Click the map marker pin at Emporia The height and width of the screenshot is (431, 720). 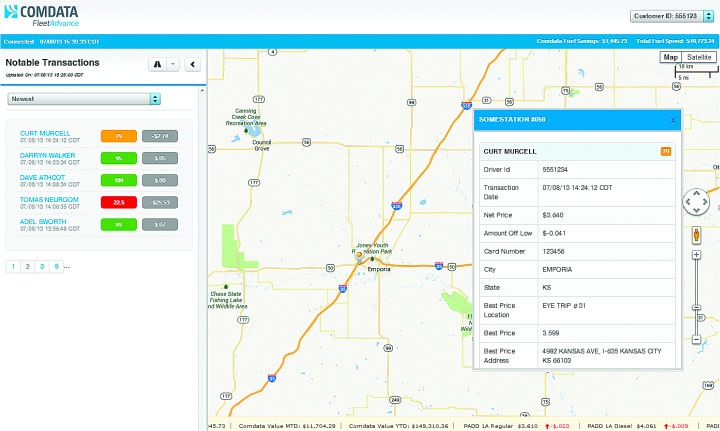tap(360, 257)
